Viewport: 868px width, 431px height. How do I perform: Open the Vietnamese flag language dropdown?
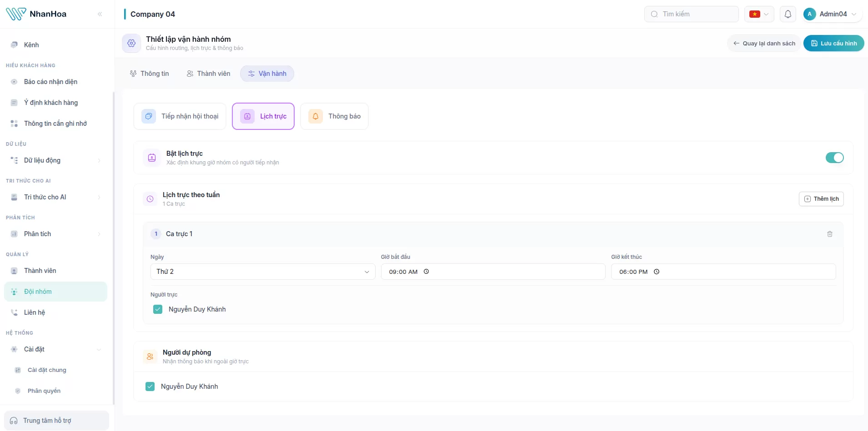point(759,14)
